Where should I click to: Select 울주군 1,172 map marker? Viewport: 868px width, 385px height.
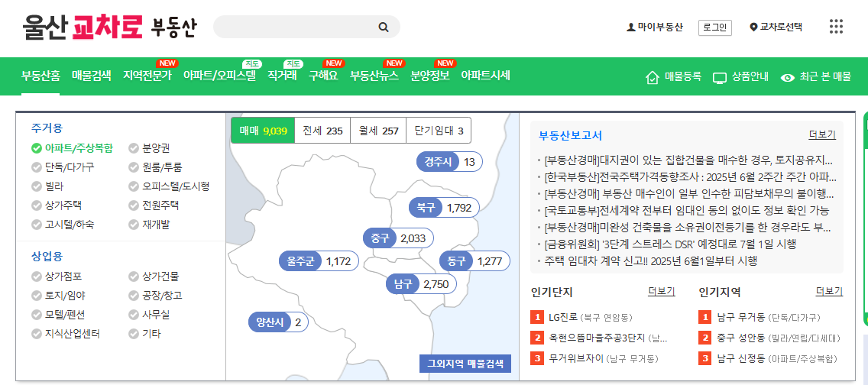coord(319,261)
